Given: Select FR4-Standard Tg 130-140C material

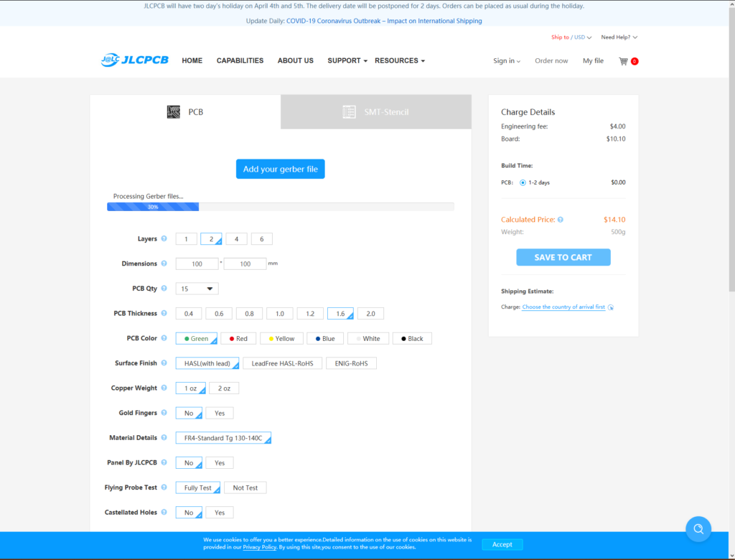Looking at the screenshot, I should (x=223, y=437).
